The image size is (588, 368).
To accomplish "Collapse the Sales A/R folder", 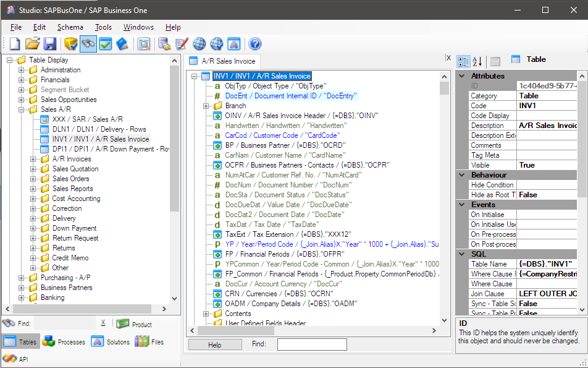I will click(22, 109).
